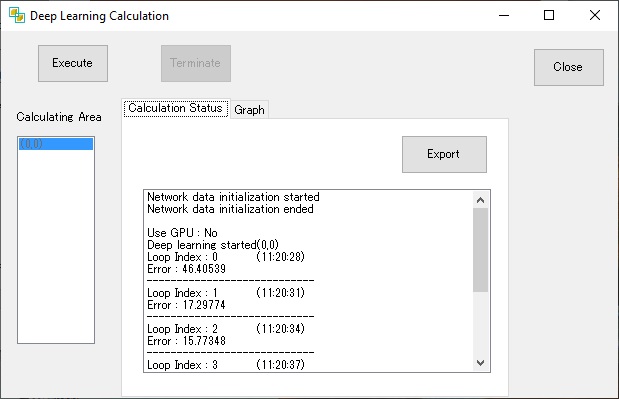
Task: Click the 'Use GPU : No' line
Action: tap(182, 233)
